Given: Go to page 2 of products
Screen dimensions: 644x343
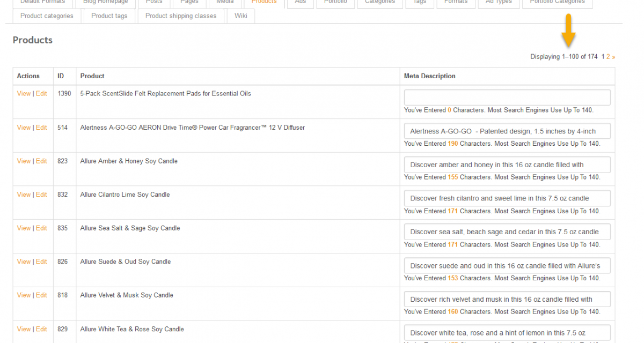Looking at the screenshot, I should point(608,57).
